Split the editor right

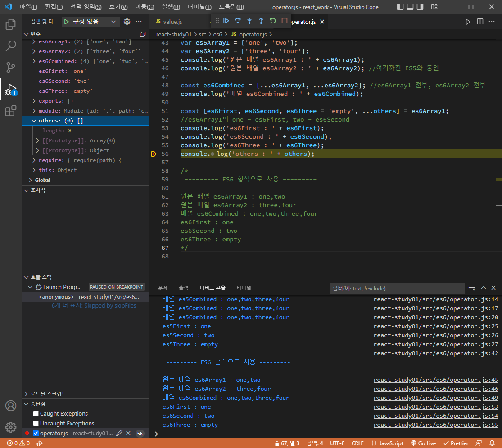pyautogui.click(x=480, y=22)
